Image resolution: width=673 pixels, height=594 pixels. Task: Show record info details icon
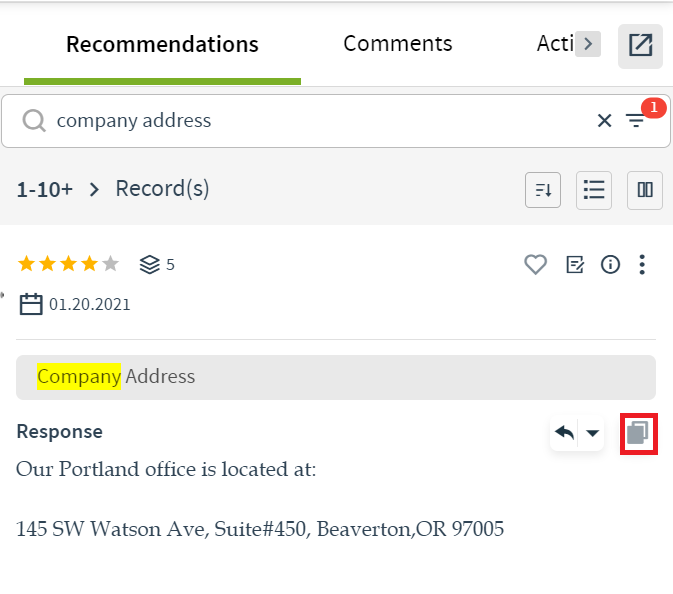click(x=610, y=264)
